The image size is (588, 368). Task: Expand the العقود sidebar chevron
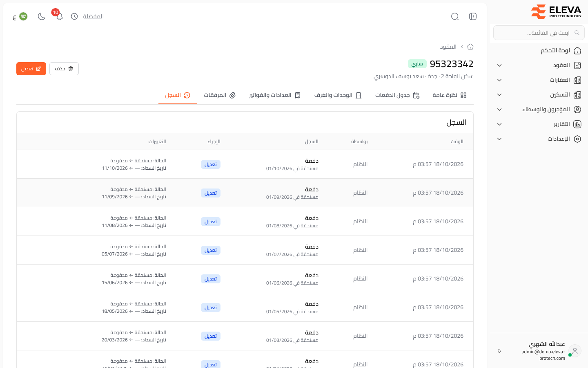tap(499, 65)
